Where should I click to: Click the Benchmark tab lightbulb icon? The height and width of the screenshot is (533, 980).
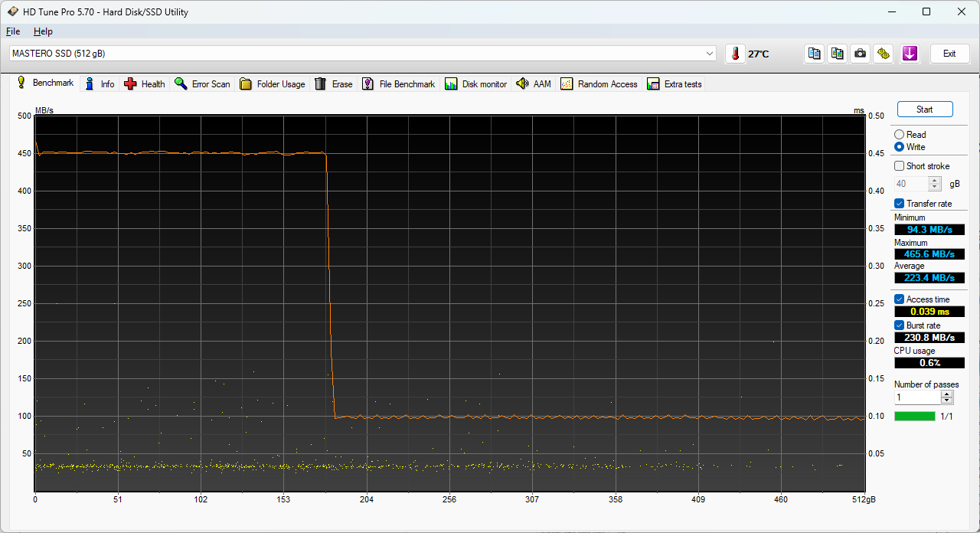coord(21,83)
